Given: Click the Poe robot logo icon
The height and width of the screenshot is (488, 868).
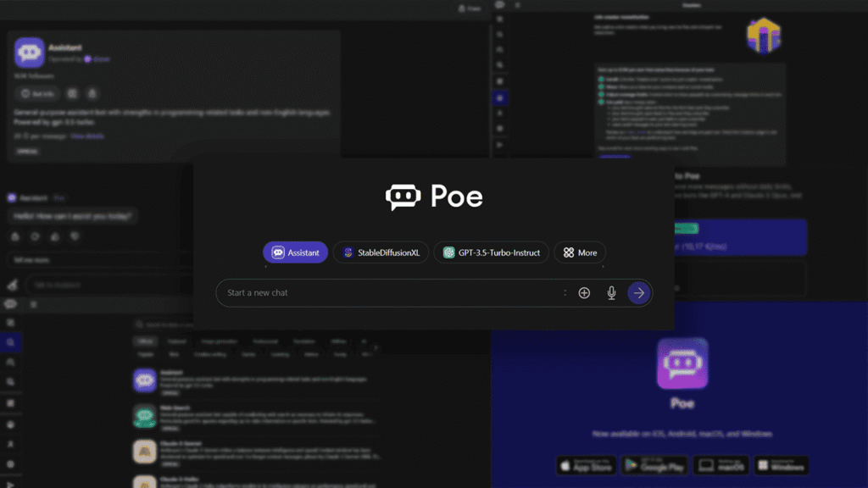Looking at the screenshot, I should (x=403, y=197).
